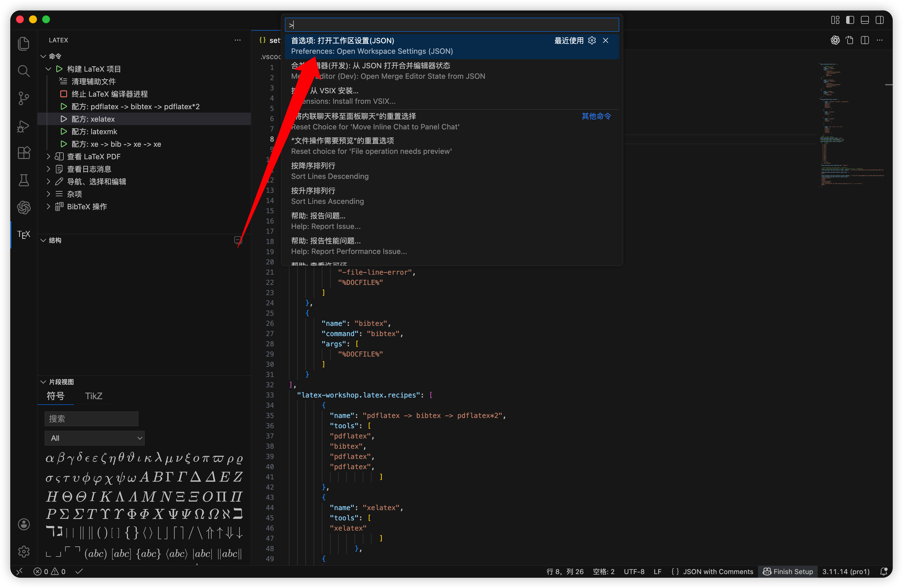This screenshot has height=588, width=903.
Task: Open the Search view in activity bar
Action: click(x=24, y=71)
